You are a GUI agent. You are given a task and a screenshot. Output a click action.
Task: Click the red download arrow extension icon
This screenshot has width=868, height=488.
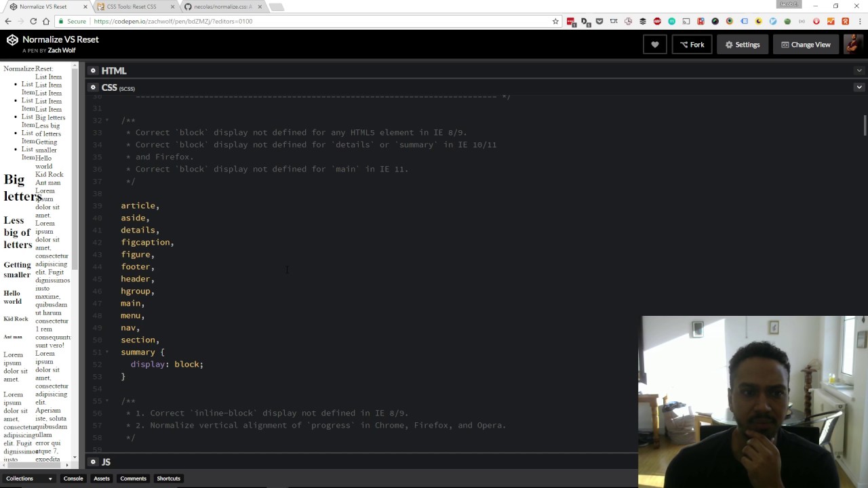coord(816,22)
